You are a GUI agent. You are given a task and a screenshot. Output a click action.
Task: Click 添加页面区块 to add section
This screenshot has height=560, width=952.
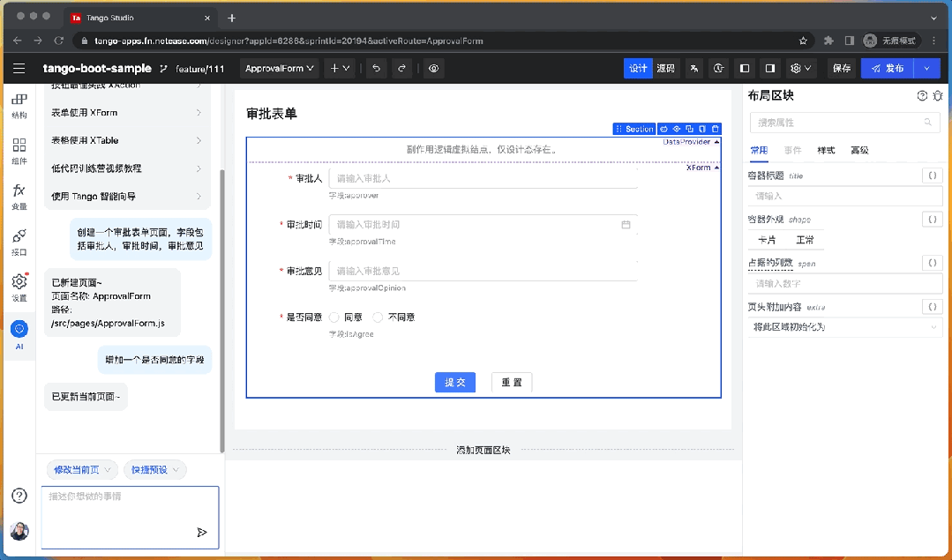tap(483, 450)
